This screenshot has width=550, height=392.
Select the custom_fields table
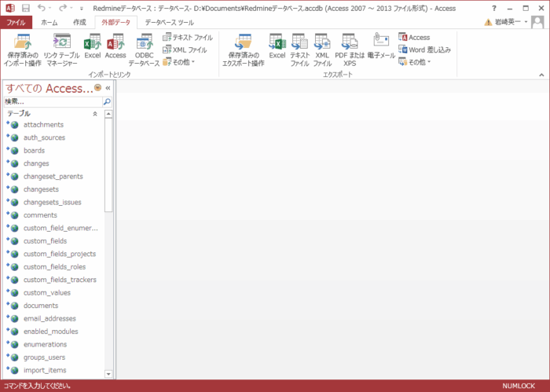54,241
